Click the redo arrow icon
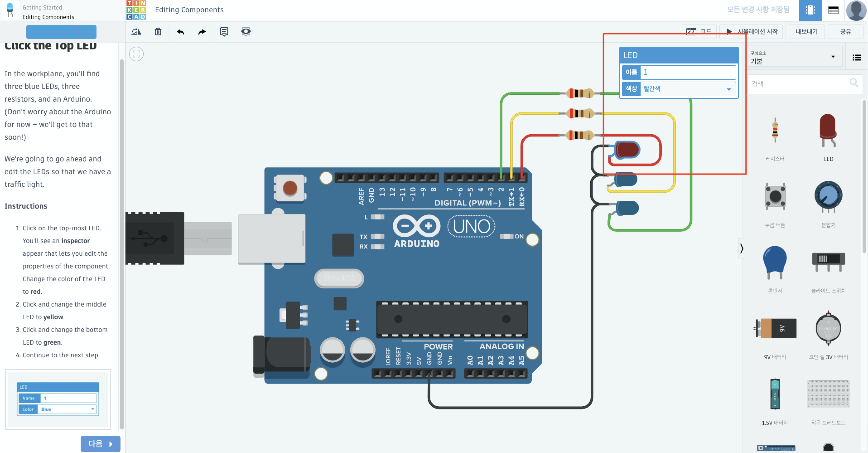Screen dimensions: 868x453 [x=202, y=32]
